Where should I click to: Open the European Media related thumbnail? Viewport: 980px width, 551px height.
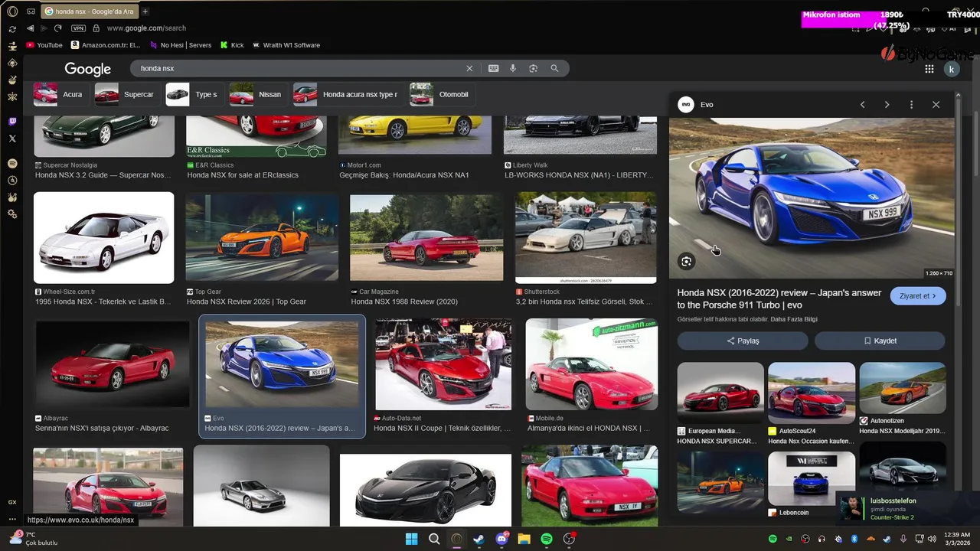point(720,393)
